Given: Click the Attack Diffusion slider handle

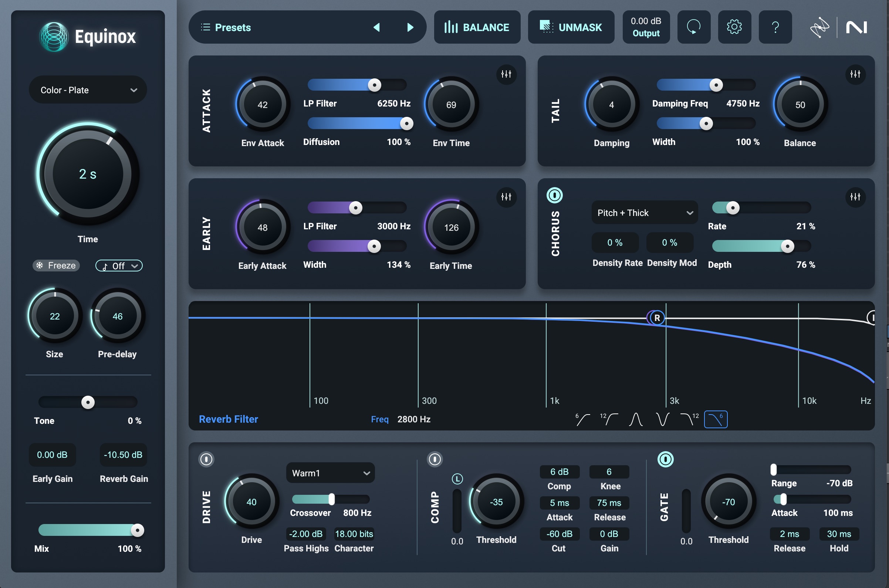Looking at the screenshot, I should pos(406,124).
